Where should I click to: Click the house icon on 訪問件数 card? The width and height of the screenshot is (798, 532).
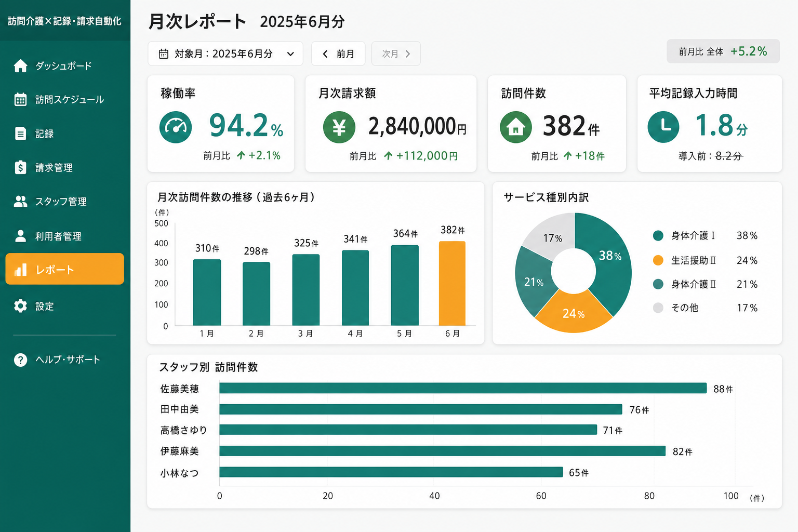(515, 127)
